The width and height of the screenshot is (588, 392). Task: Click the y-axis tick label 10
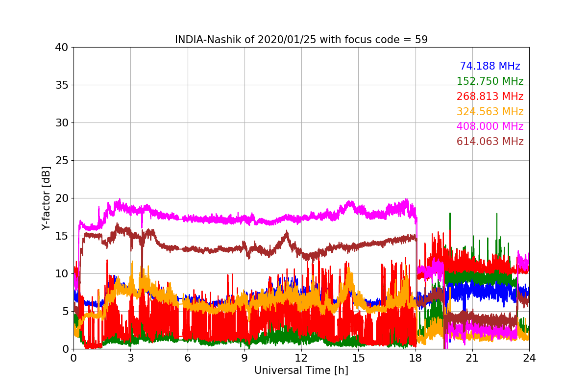point(62,274)
